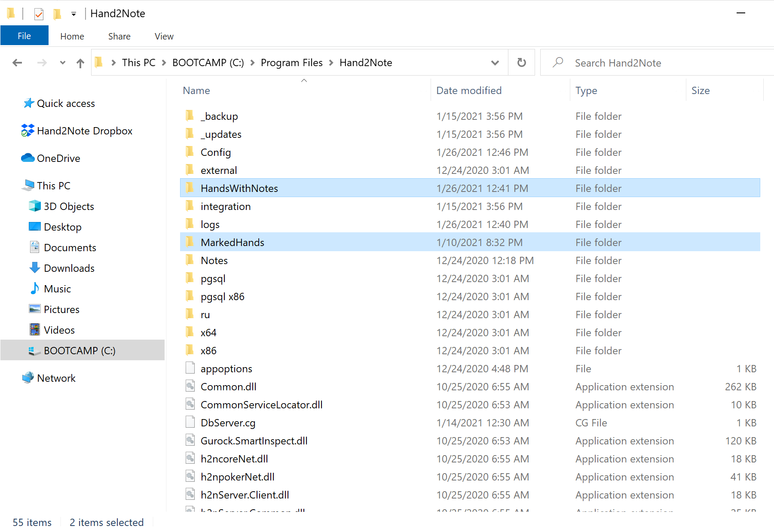Viewport: 774px width, 532px height.
Task: Select the MarkedHands folder icon
Action: (x=190, y=242)
